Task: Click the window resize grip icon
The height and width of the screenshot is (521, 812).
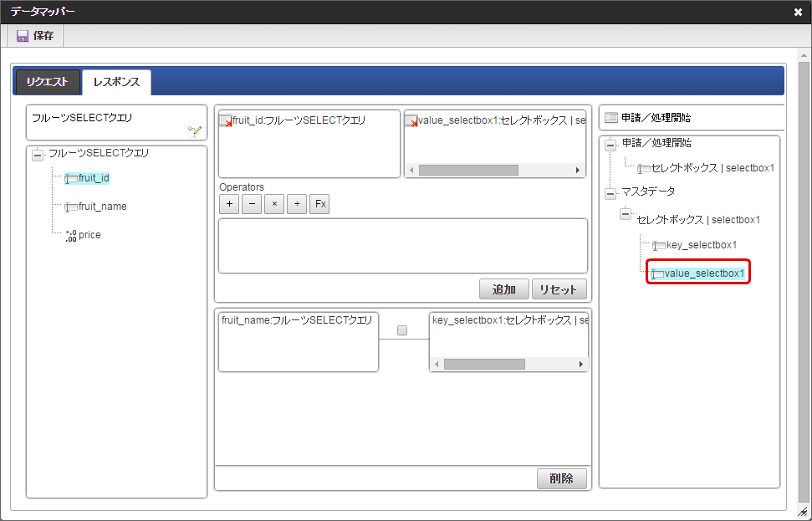Action: click(802, 512)
